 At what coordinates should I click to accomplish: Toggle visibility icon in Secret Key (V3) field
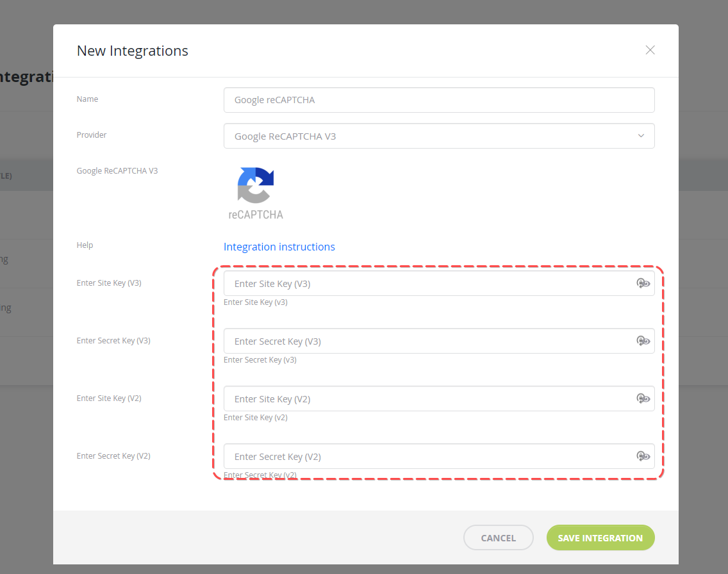click(643, 341)
